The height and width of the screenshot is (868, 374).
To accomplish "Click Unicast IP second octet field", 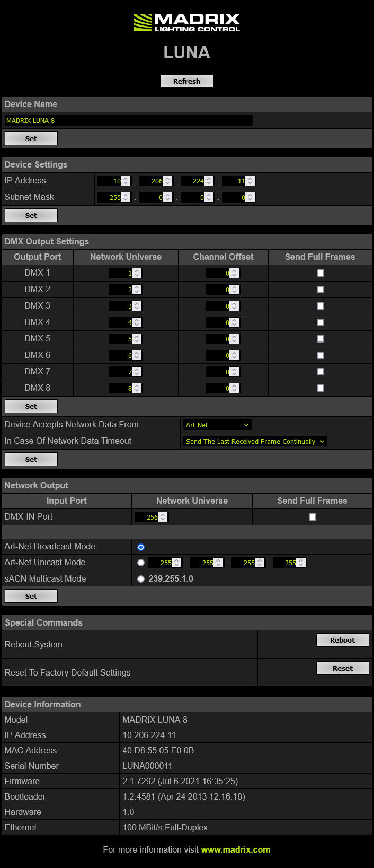I will (207, 563).
